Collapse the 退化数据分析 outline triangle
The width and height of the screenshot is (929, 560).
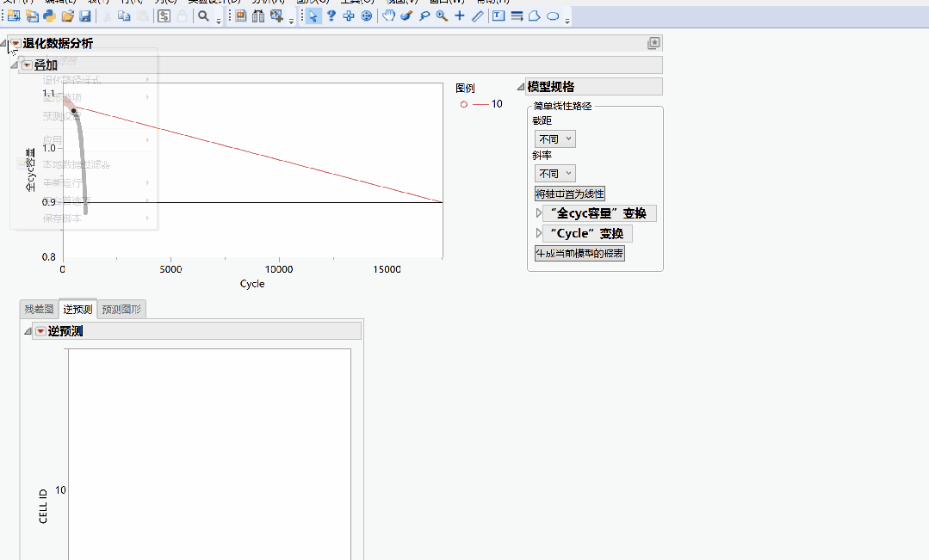3,43
